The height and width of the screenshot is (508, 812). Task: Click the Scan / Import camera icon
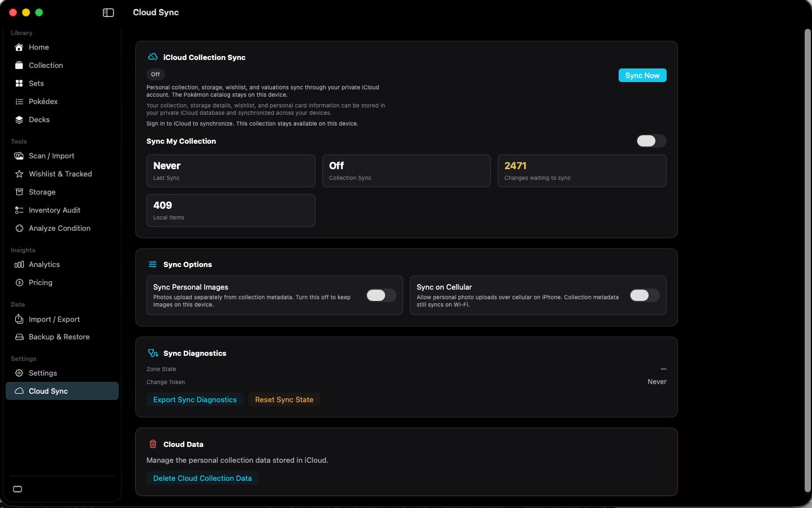[x=19, y=156]
